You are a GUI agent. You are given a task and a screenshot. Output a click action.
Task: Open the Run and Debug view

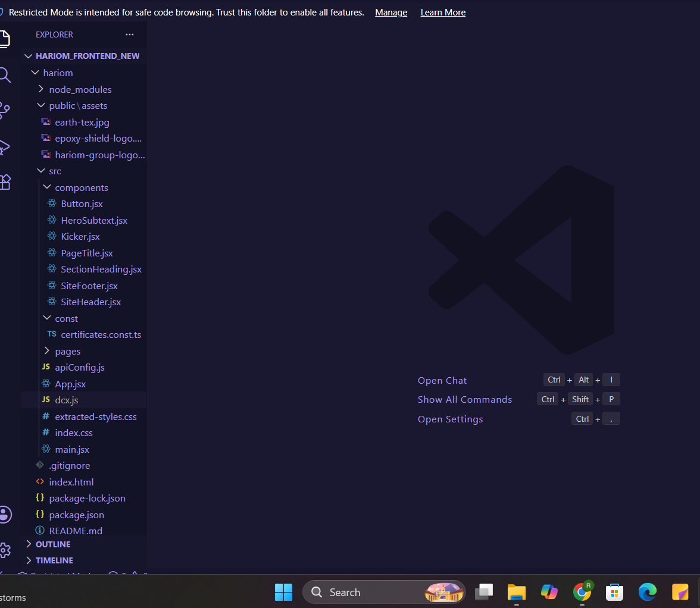coord(5,147)
